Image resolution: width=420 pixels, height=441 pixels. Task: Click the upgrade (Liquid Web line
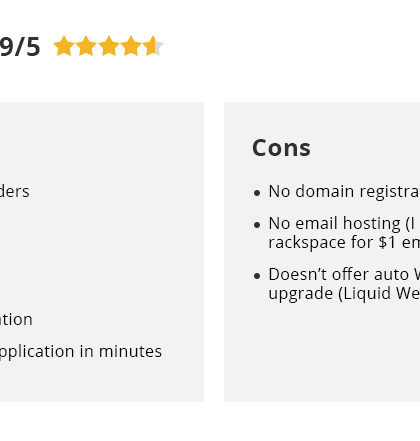coord(344,294)
